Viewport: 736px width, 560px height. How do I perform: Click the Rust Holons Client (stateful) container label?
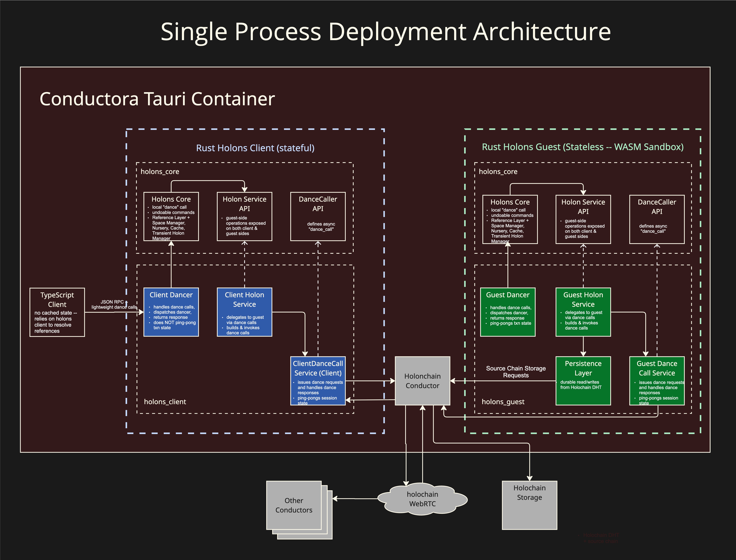(x=256, y=148)
